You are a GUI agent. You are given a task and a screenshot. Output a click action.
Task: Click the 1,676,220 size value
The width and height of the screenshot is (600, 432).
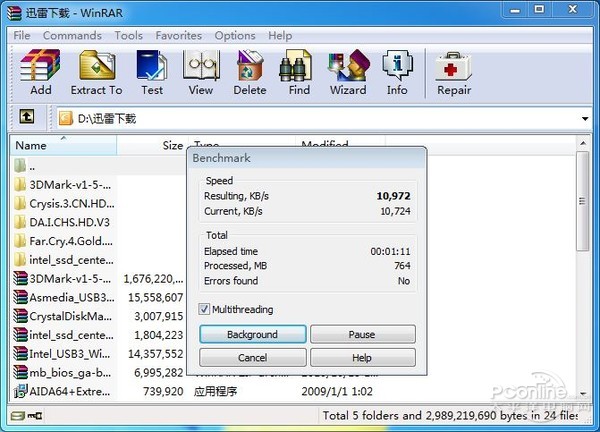tap(153, 279)
